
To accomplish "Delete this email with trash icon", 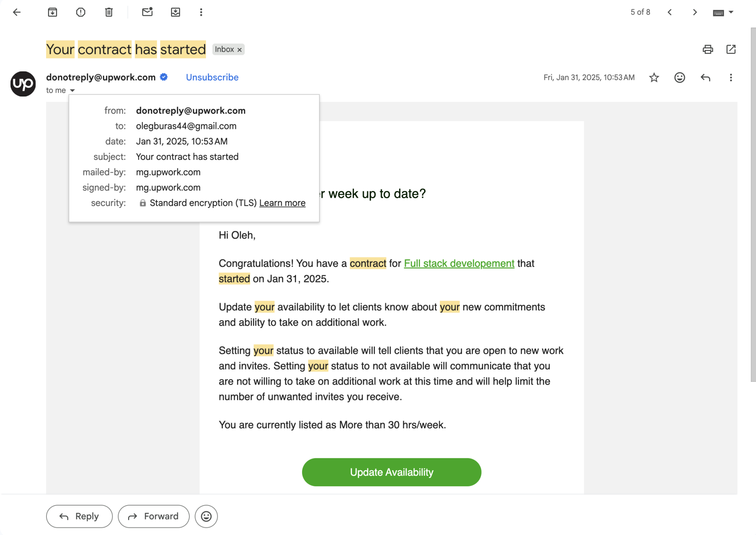I will pos(109,12).
